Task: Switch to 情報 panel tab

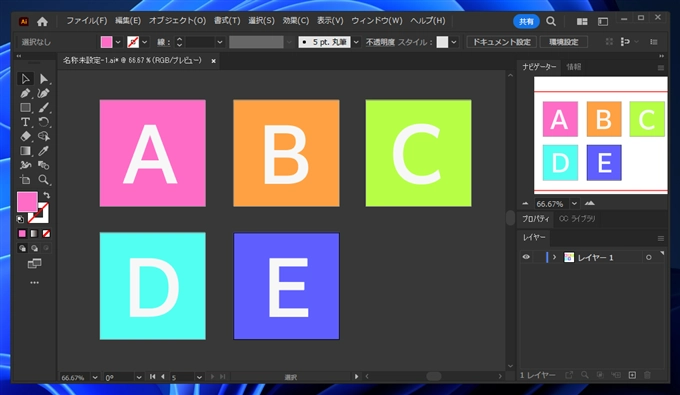Action: pos(574,67)
